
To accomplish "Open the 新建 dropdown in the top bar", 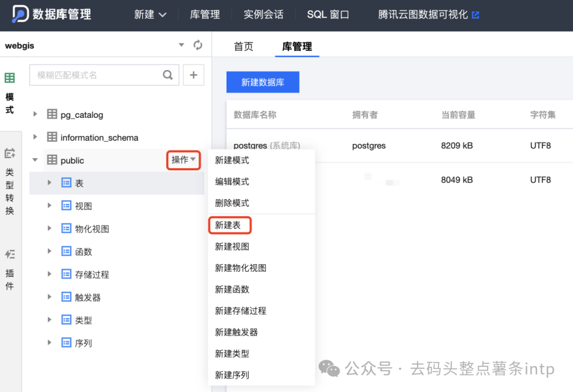I will [x=150, y=15].
